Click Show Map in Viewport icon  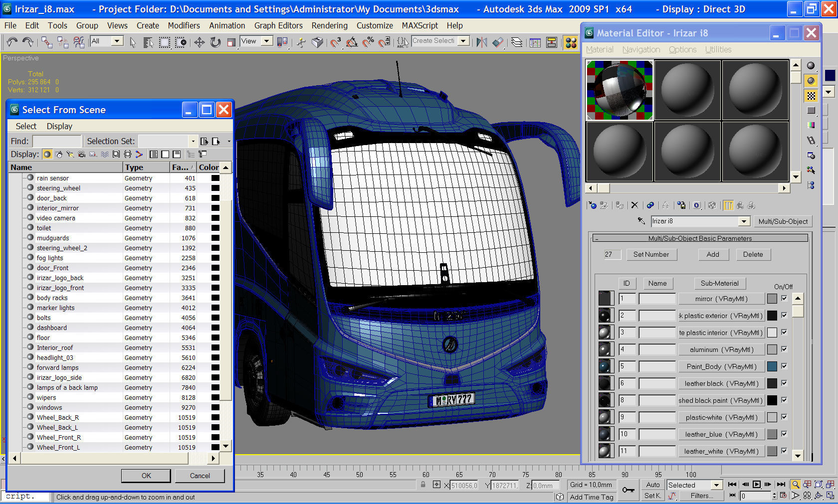pos(712,205)
